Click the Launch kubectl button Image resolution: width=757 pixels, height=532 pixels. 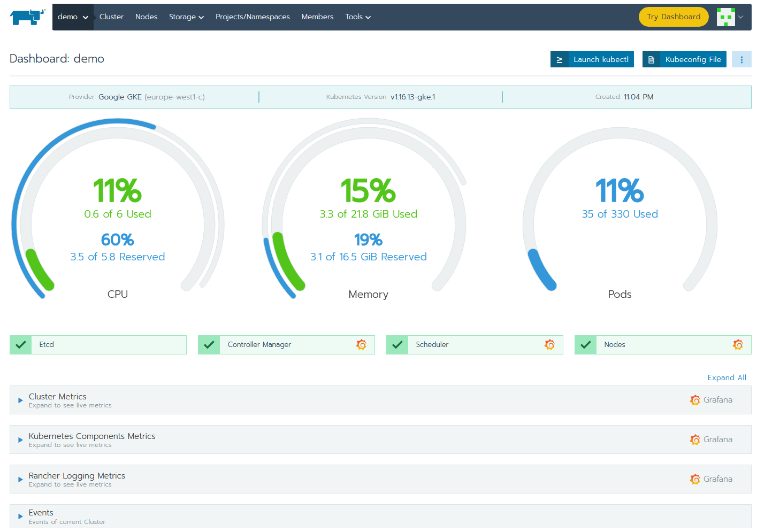tap(592, 59)
